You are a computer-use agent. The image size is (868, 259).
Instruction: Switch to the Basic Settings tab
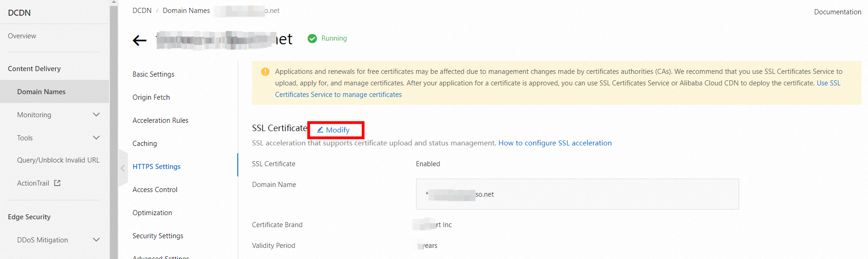[x=153, y=74]
